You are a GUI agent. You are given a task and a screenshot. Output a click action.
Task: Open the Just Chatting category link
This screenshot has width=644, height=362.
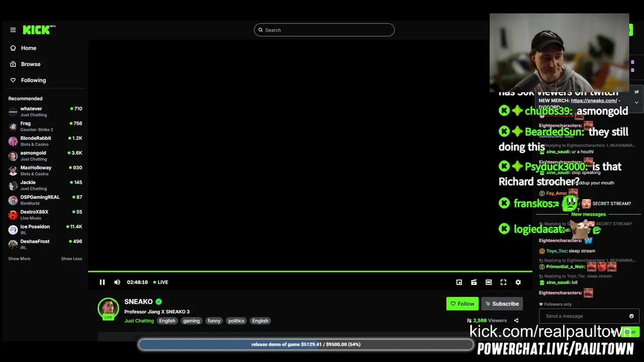tap(139, 321)
